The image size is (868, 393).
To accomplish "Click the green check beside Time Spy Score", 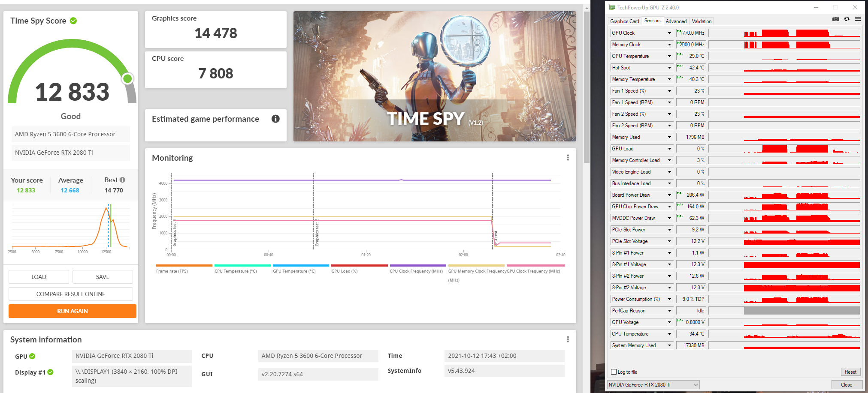I will pos(73,21).
